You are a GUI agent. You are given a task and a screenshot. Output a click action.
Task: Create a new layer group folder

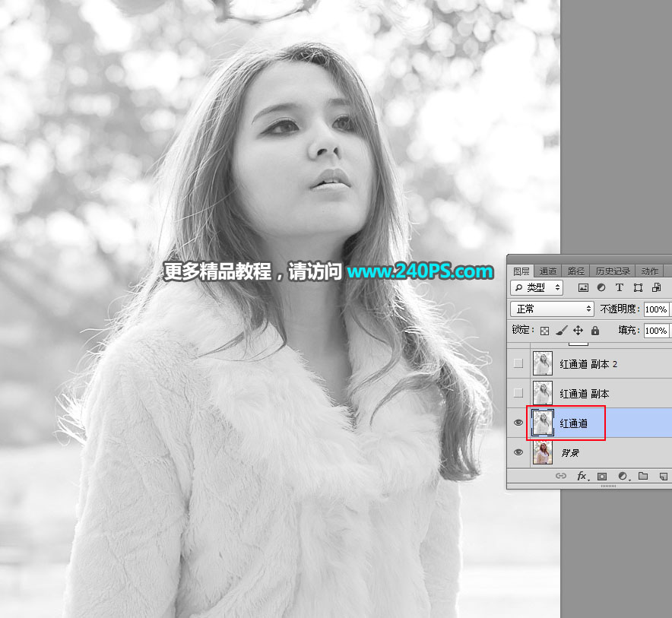(x=643, y=476)
